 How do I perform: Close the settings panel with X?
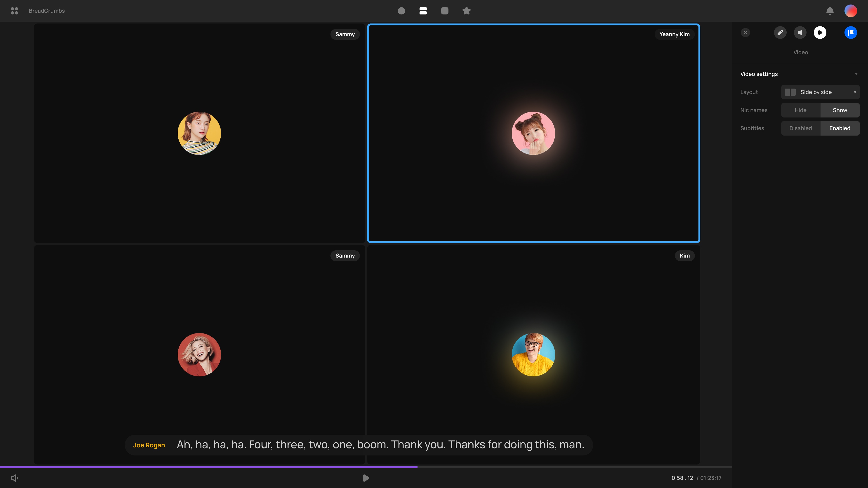point(745,33)
